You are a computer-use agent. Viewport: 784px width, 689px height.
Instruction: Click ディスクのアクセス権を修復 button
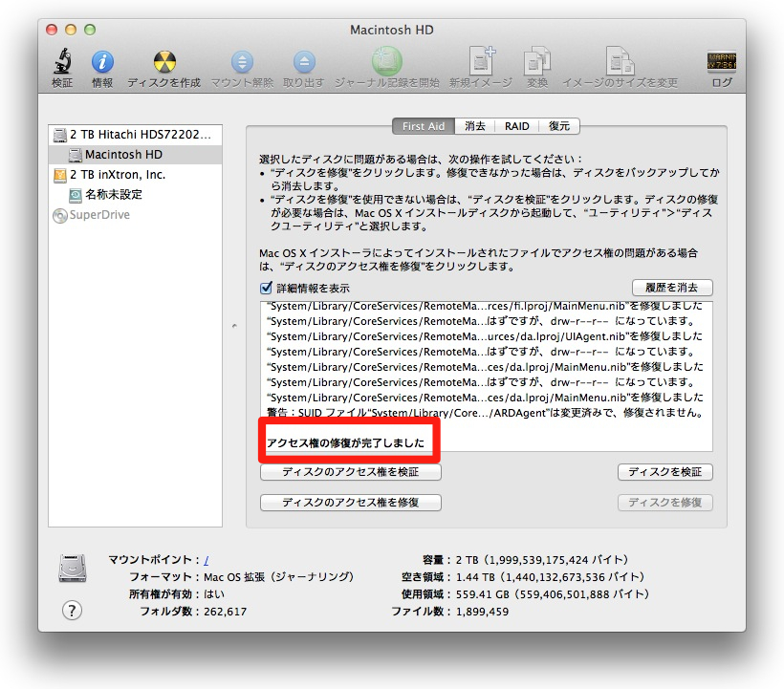[x=351, y=503]
